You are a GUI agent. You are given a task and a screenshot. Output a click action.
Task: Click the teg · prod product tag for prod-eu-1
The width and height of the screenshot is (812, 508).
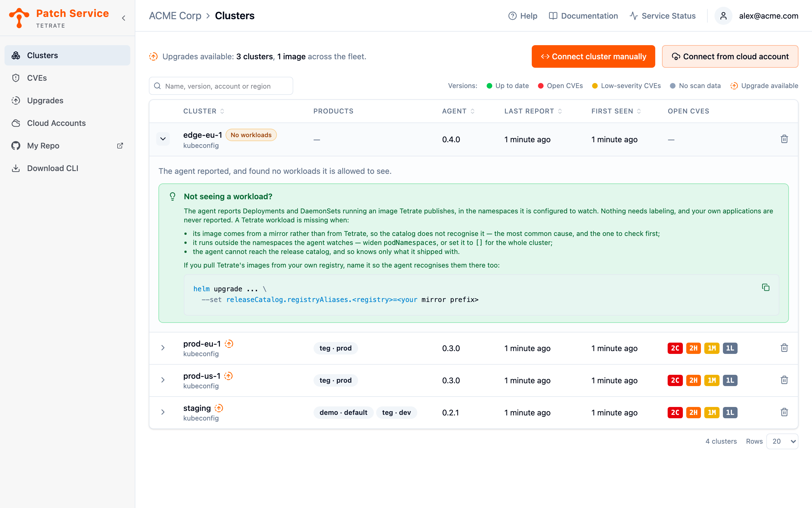coord(336,348)
